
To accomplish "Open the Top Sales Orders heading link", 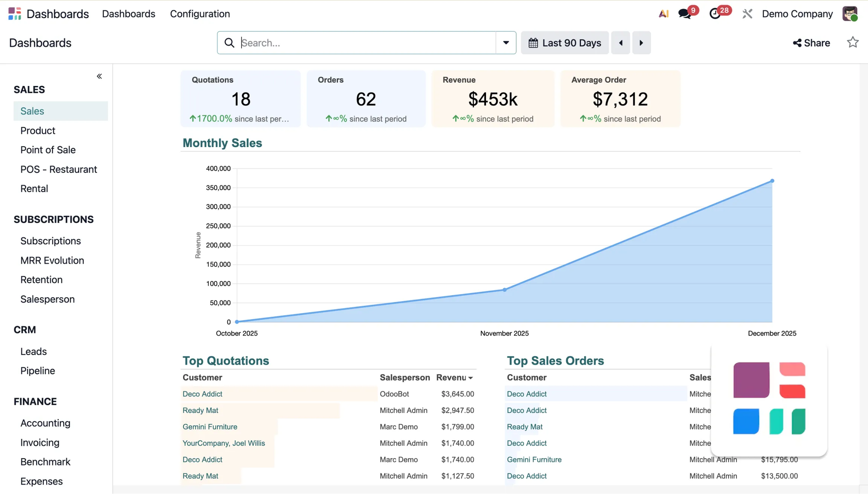I will coord(555,361).
